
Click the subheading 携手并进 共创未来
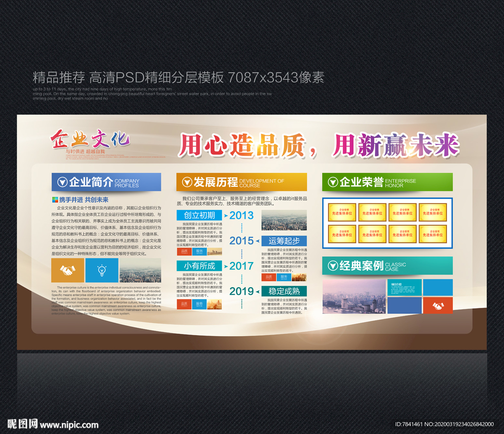coord(84,200)
